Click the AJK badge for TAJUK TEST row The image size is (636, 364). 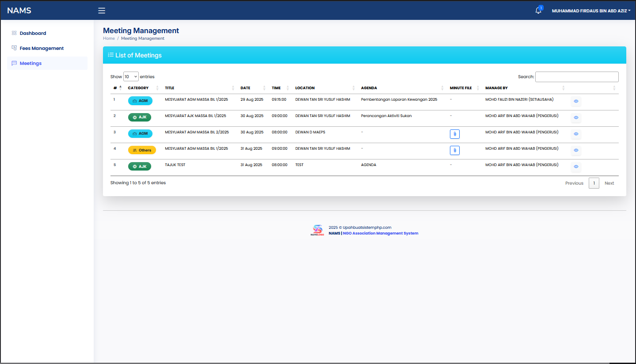[140, 167]
